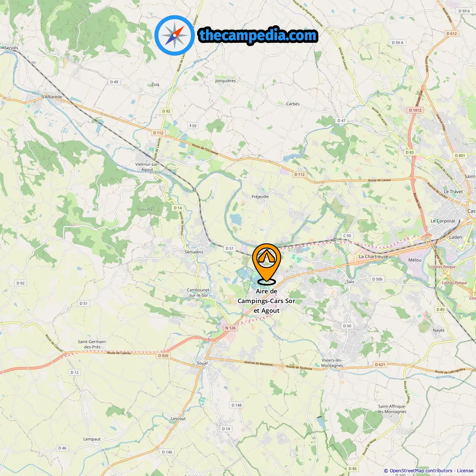Click the D 612 road shield
476x476 pixels.
451,33
